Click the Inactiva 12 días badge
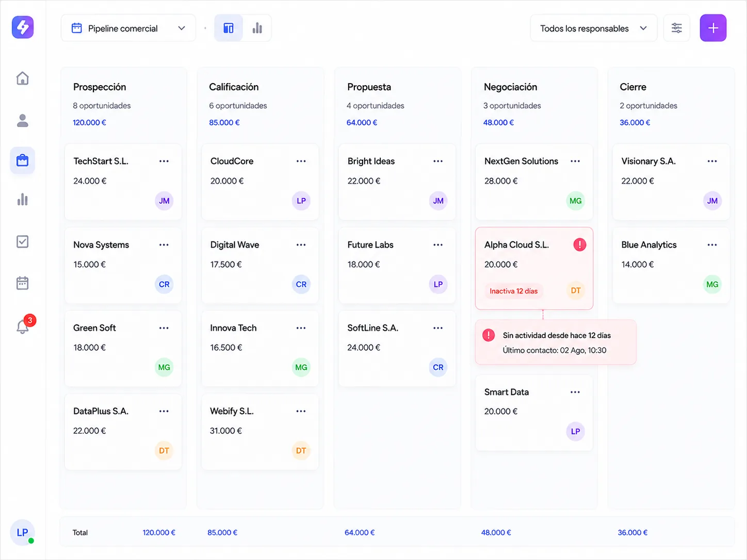The width and height of the screenshot is (747, 560). pos(514,291)
